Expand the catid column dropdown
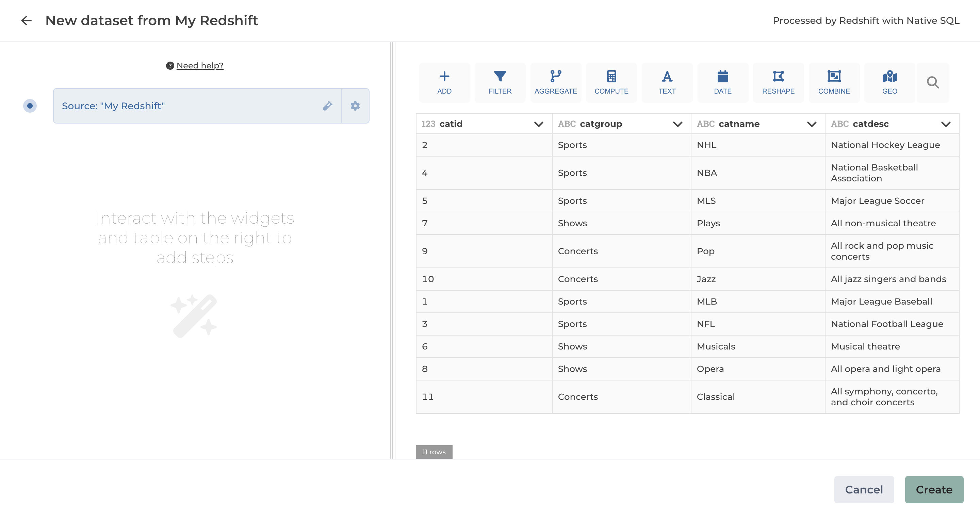The image size is (980, 520). click(538, 124)
